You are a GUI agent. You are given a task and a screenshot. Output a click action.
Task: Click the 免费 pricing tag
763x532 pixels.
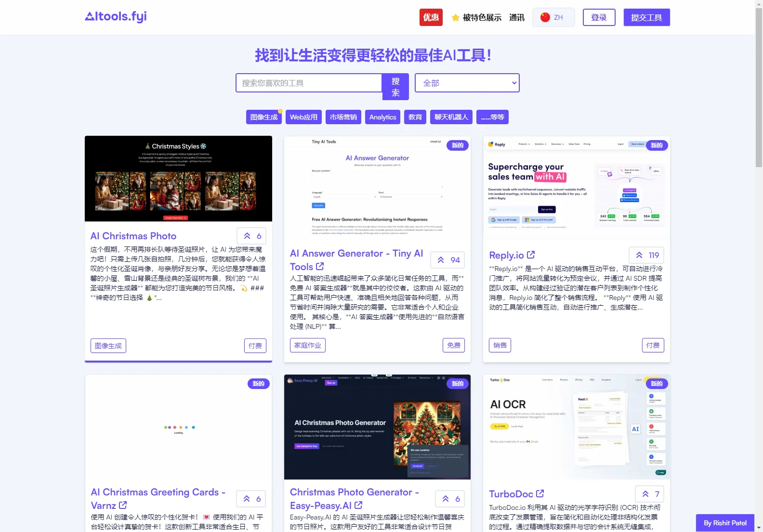coord(454,345)
